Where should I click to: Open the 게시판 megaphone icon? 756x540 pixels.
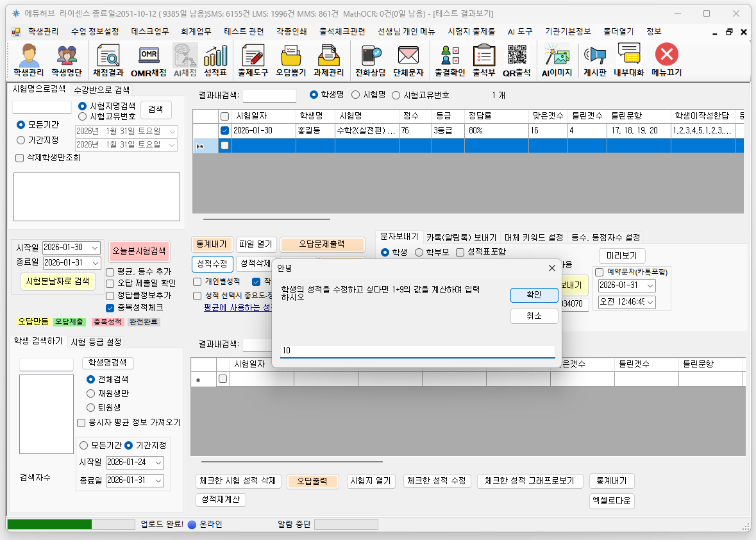[x=594, y=60]
